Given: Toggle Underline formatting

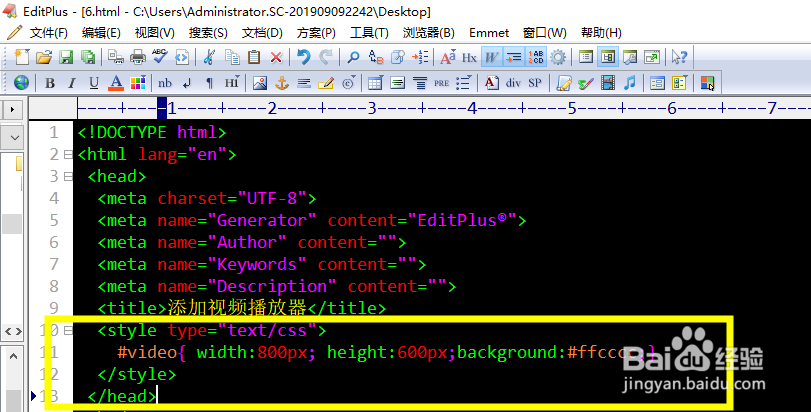Looking at the screenshot, I should pyautogui.click(x=94, y=82).
